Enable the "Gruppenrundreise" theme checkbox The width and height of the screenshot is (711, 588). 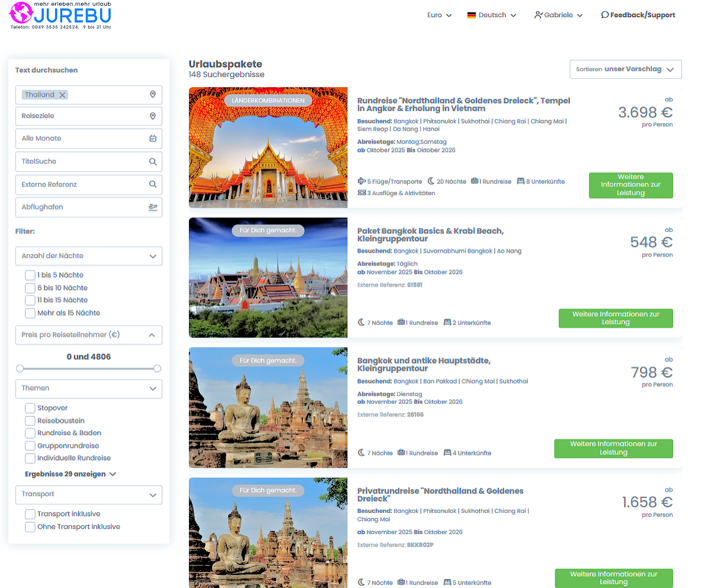30,446
